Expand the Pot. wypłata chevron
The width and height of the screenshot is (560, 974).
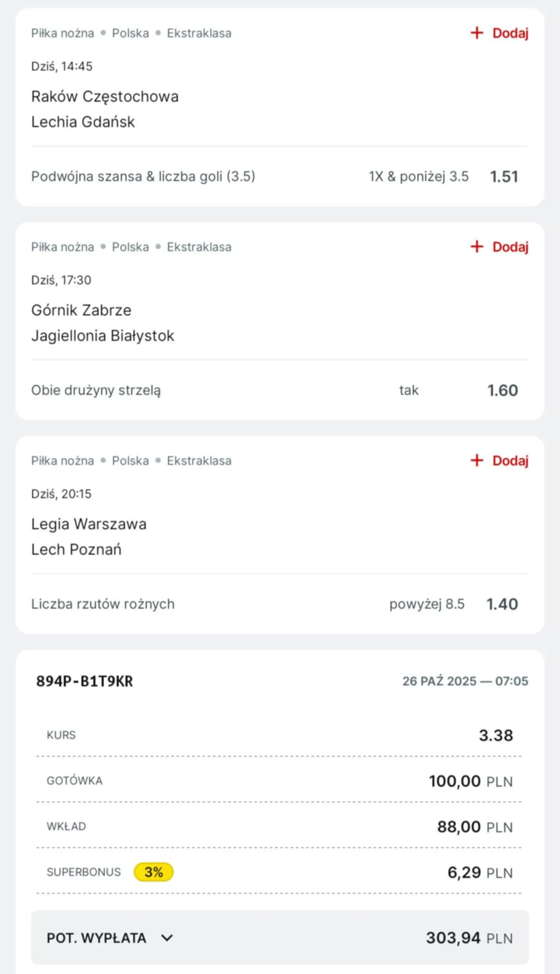pyautogui.click(x=167, y=938)
